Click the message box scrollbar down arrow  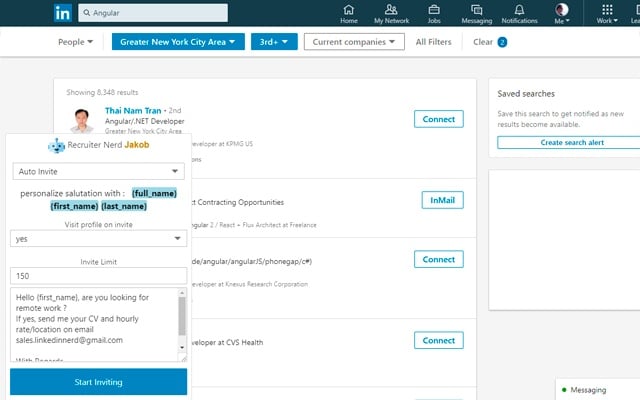[x=182, y=347]
